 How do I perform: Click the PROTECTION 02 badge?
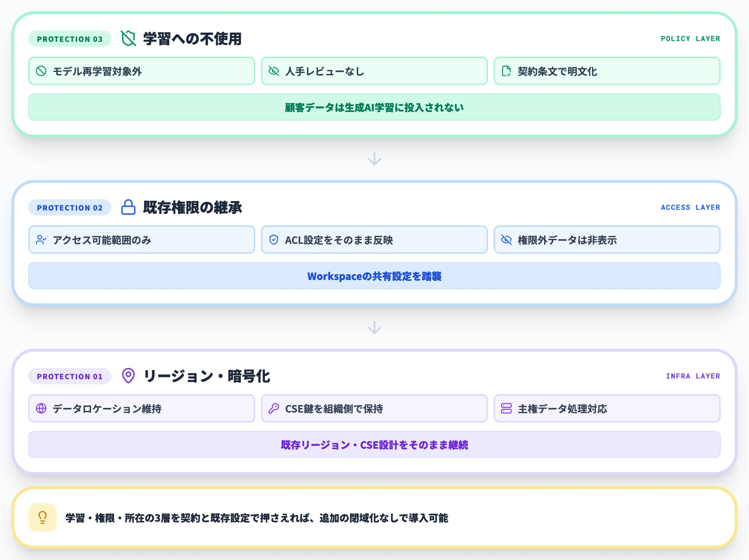(70, 208)
